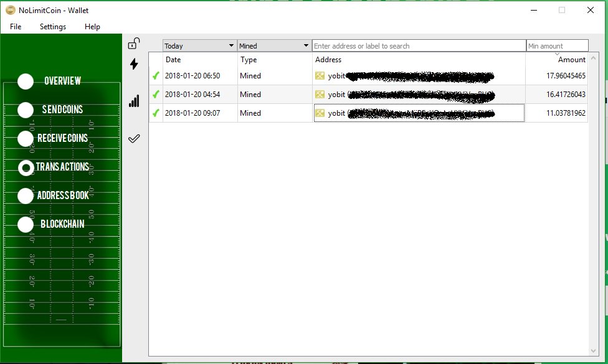Open the Mined type filter dropdown
608x364 pixels.
(x=274, y=45)
